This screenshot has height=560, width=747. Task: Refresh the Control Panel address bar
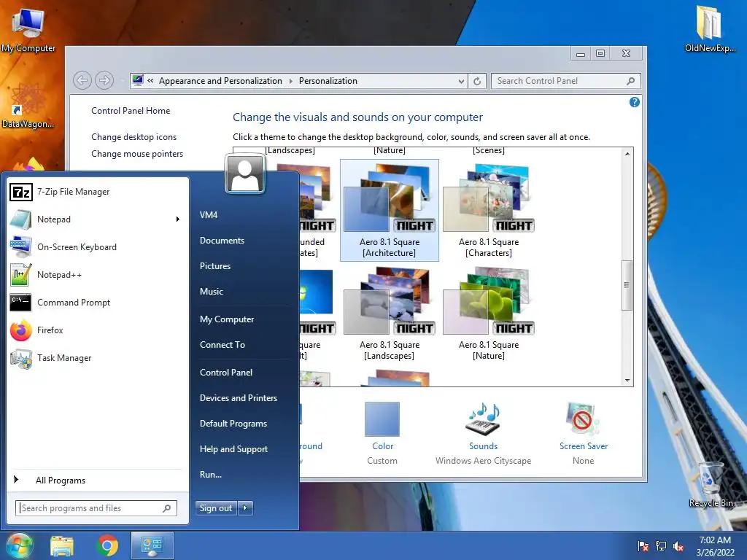coord(477,81)
